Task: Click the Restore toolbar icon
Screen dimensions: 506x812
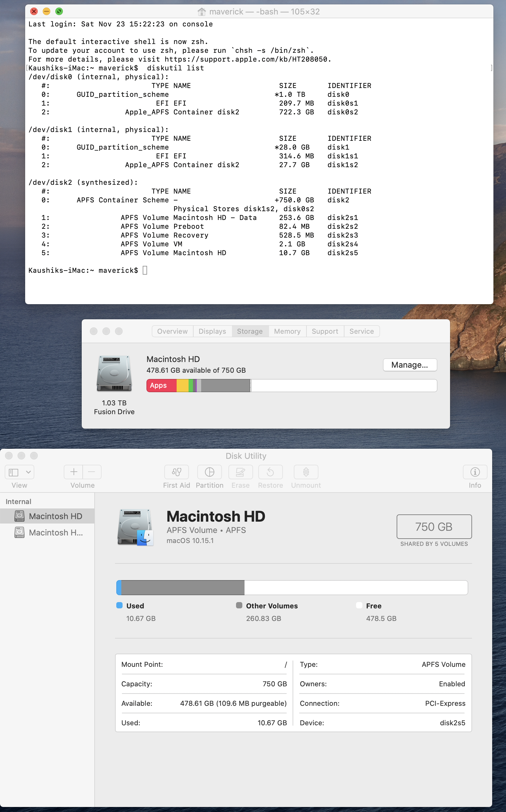Action: point(270,472)
